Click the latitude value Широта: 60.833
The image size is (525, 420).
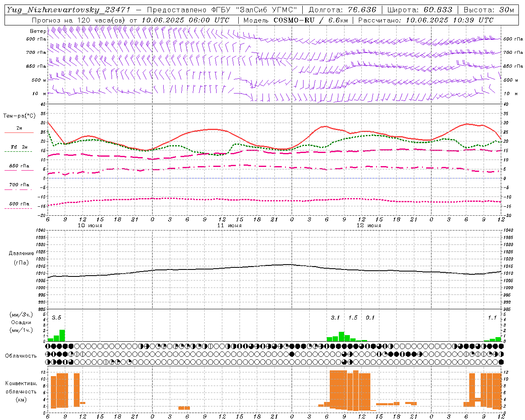[420, 10]
